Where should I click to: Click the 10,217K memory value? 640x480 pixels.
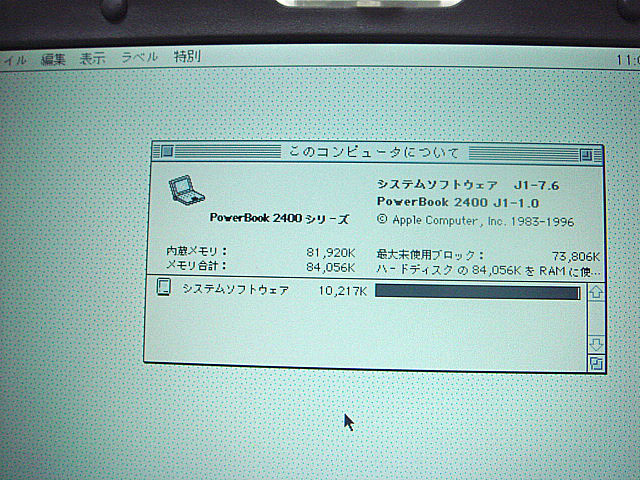(x=342, y=291)
